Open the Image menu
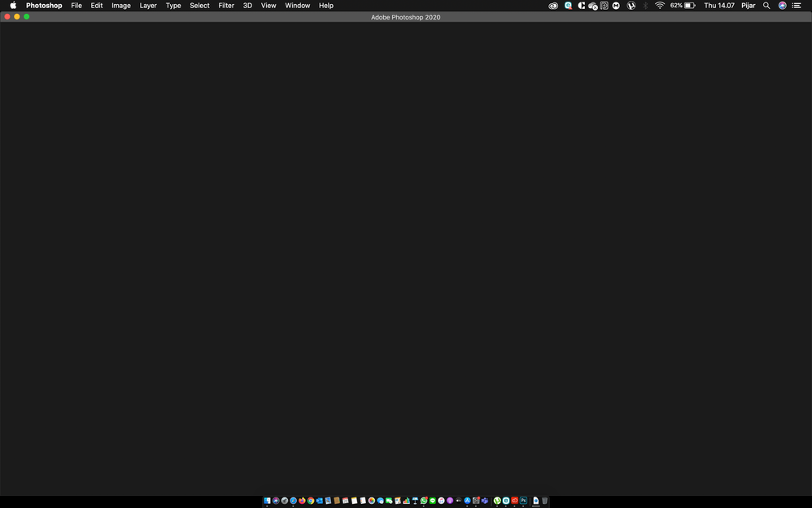 point(120,6)
